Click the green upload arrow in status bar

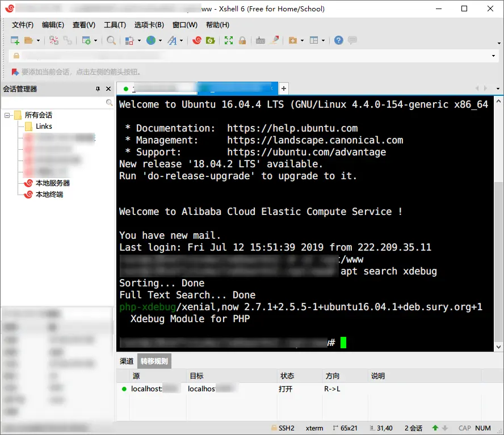[x=435, y=428]
